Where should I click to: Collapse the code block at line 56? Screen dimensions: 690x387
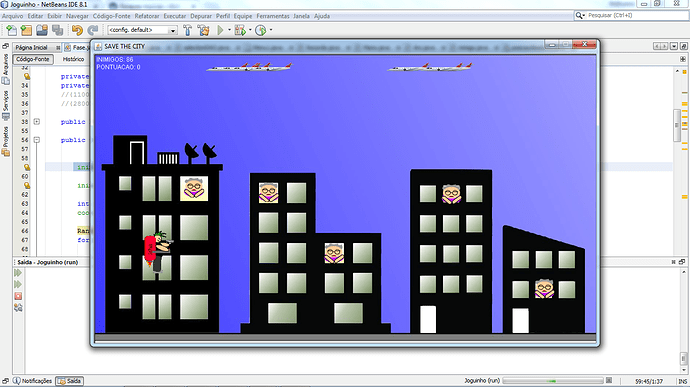click(37, 140)
